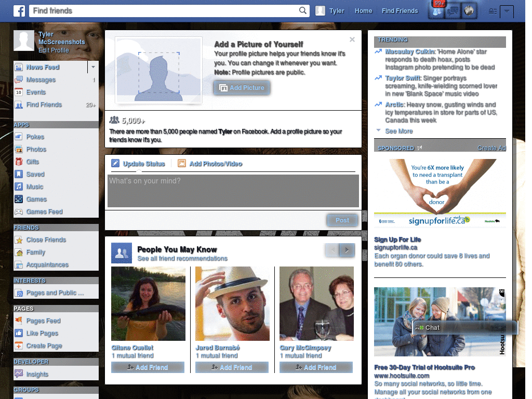Click the Music app icon
532x399 pixels.
tap(19, 187)
